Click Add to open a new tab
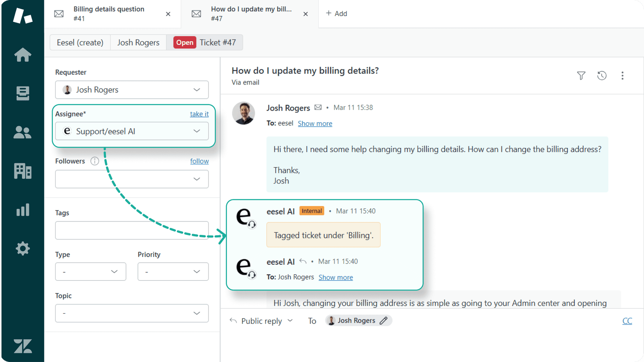This screenshot has width=644, height=362. click(337, 13)
